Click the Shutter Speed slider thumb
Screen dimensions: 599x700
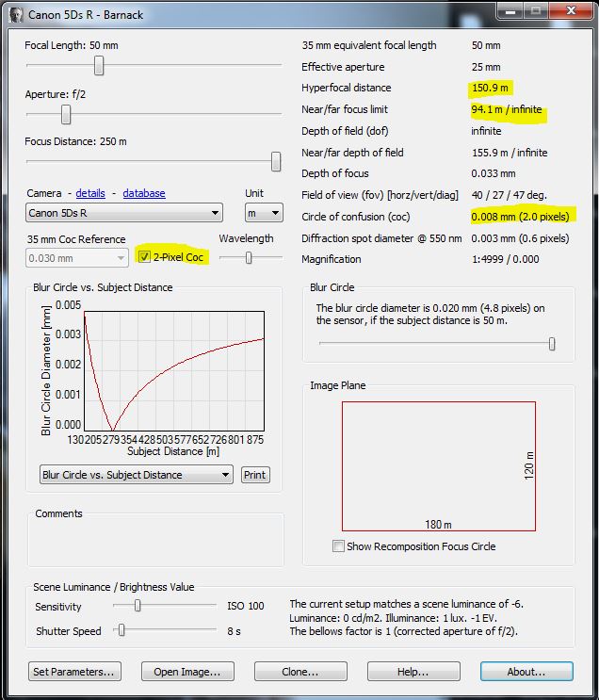click(x=121, y=630)
